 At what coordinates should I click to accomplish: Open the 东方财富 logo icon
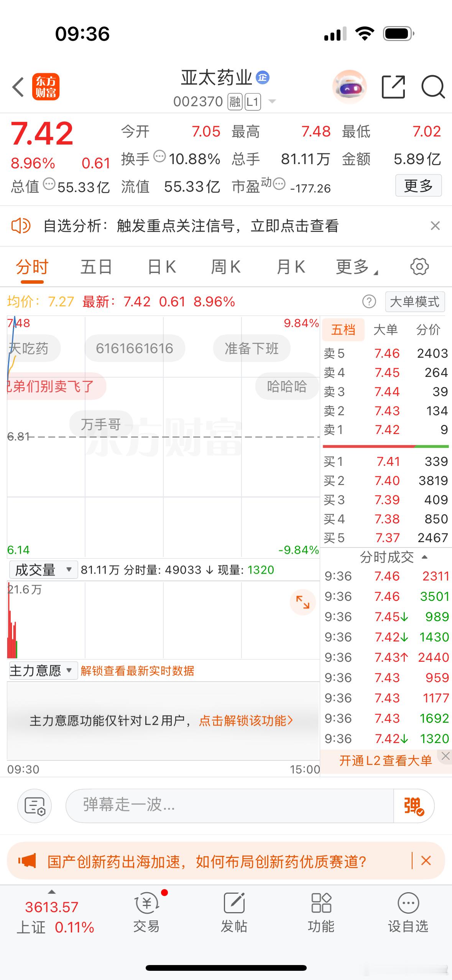pyautogui.click(x=46, y=87)
